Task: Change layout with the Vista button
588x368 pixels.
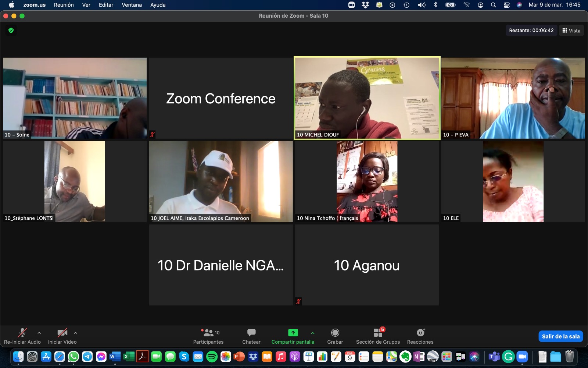Action: click(571, 31)
